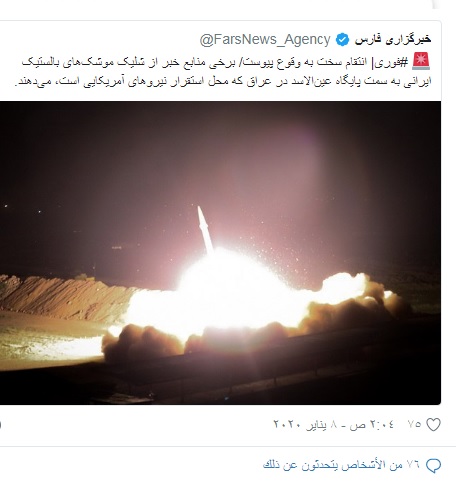Open the @FarsNews_Agency handle

(x=265, y=40)
